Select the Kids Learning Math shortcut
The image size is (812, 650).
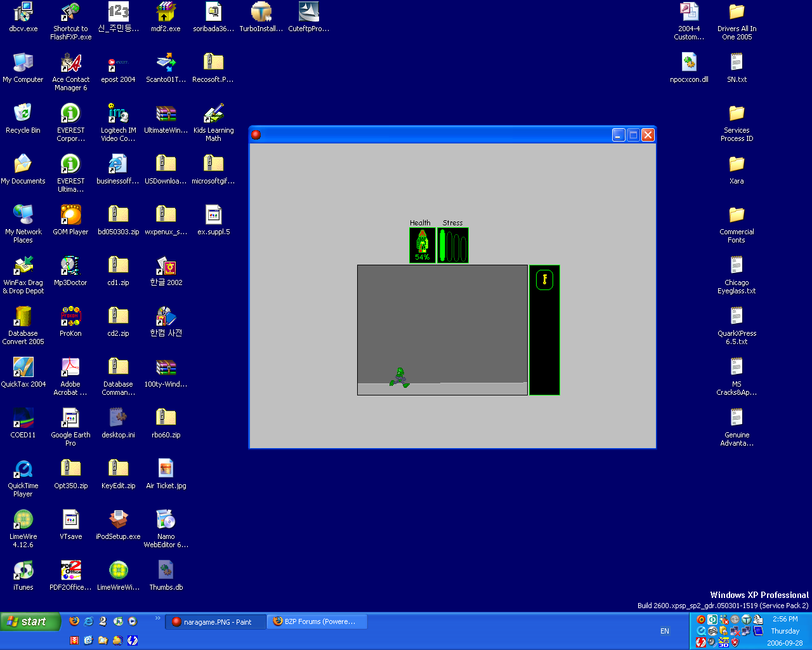[x=213, y=123]
